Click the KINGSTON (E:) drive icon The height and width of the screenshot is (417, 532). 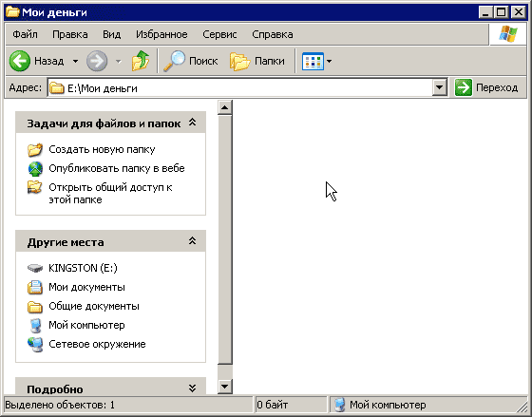click(x=35, y=268)
